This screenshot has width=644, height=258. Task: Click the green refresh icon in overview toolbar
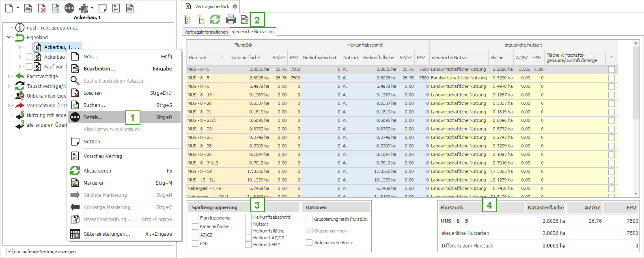(x=215, y=19)
